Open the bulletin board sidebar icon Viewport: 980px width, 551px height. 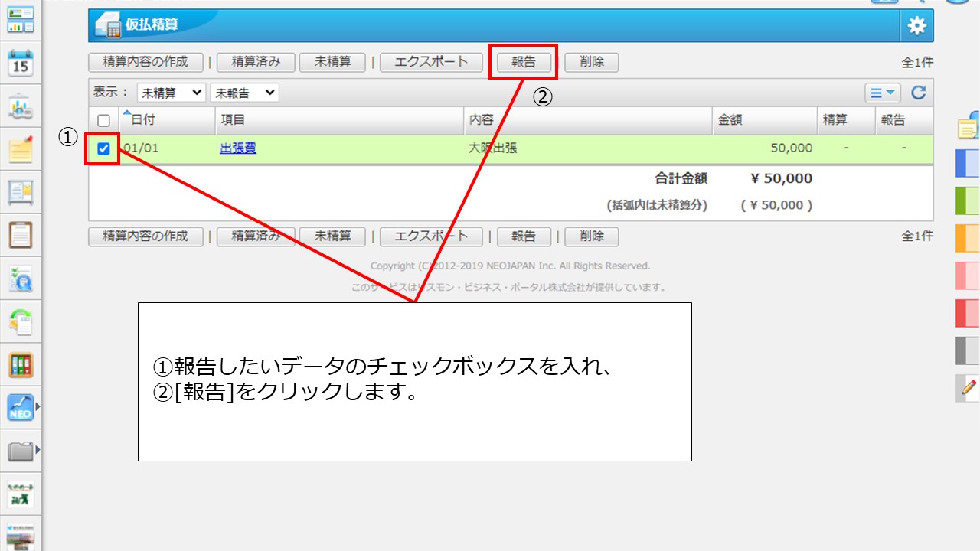(21, 191)
